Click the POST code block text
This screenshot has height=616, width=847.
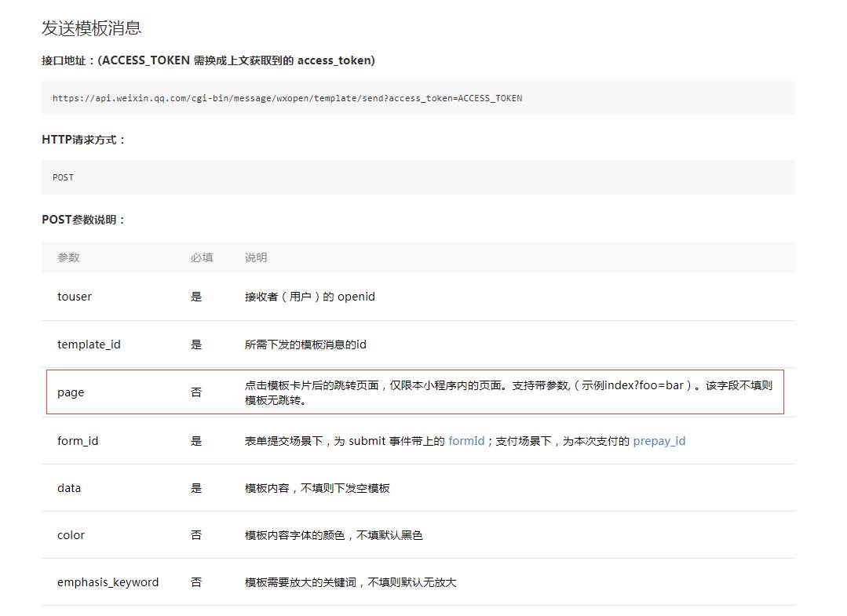(x=64, y=177)
